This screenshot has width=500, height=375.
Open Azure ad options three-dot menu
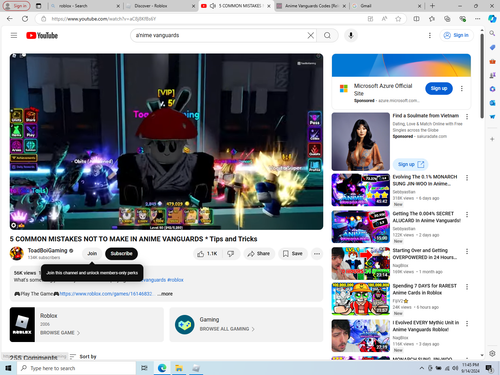[462, 88]
